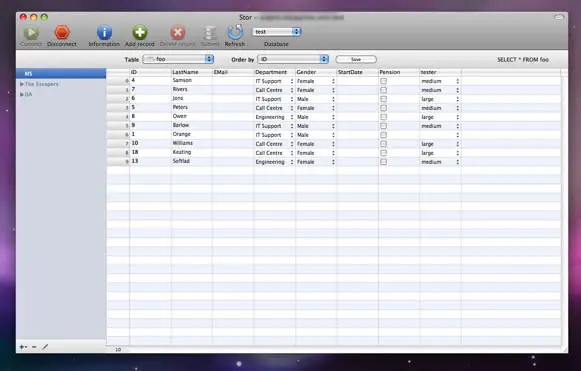Click the Refresh icon

point(235,33)
